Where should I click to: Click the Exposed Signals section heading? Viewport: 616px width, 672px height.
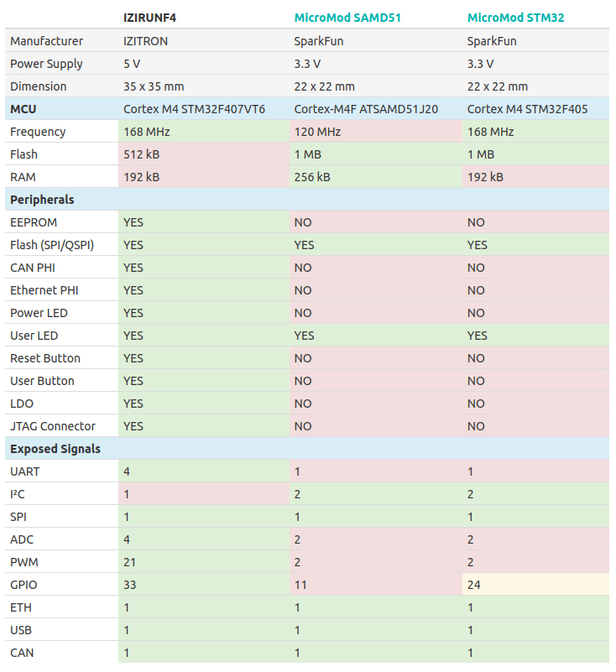[x=55, y=449]
